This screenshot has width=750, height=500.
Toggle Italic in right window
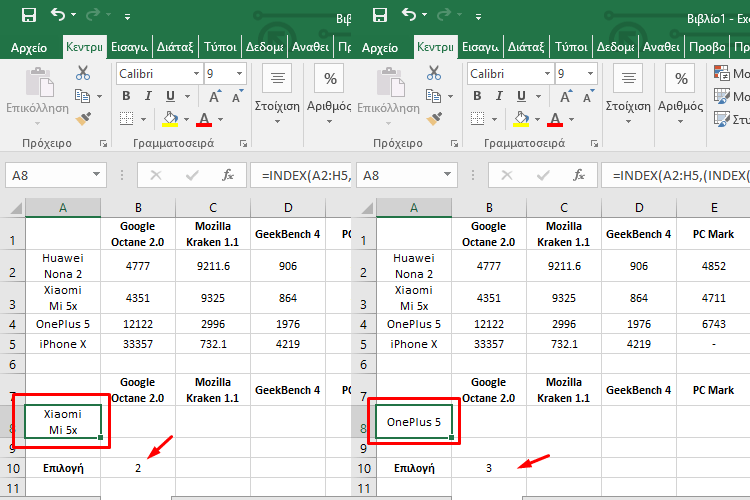(499, 96)
